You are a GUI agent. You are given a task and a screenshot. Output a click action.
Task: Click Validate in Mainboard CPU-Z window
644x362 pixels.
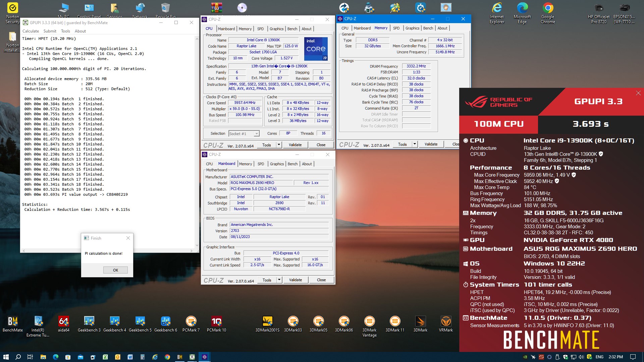pyautogui.click(x=296, y=280)
